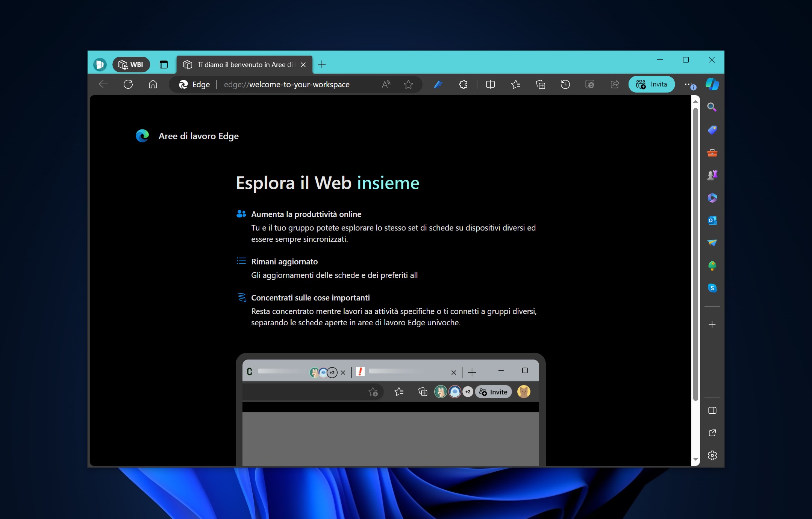Screen dimensions: 812x519
Task: Refresh the current page
Action: (128, 84)
